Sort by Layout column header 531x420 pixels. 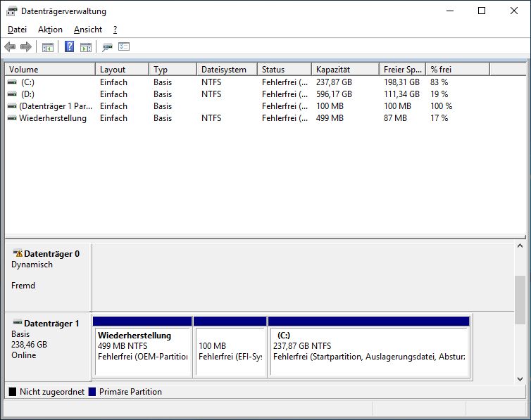tap(123, 70)
